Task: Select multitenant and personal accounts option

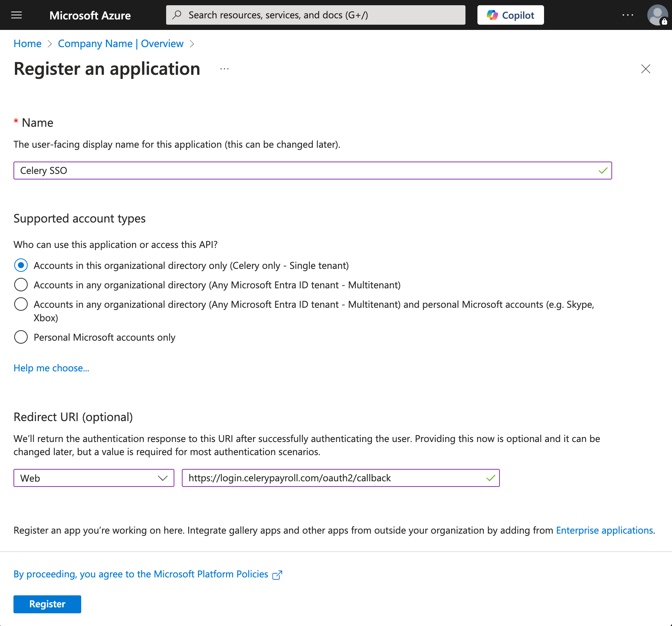Action: tap(21, 304)
